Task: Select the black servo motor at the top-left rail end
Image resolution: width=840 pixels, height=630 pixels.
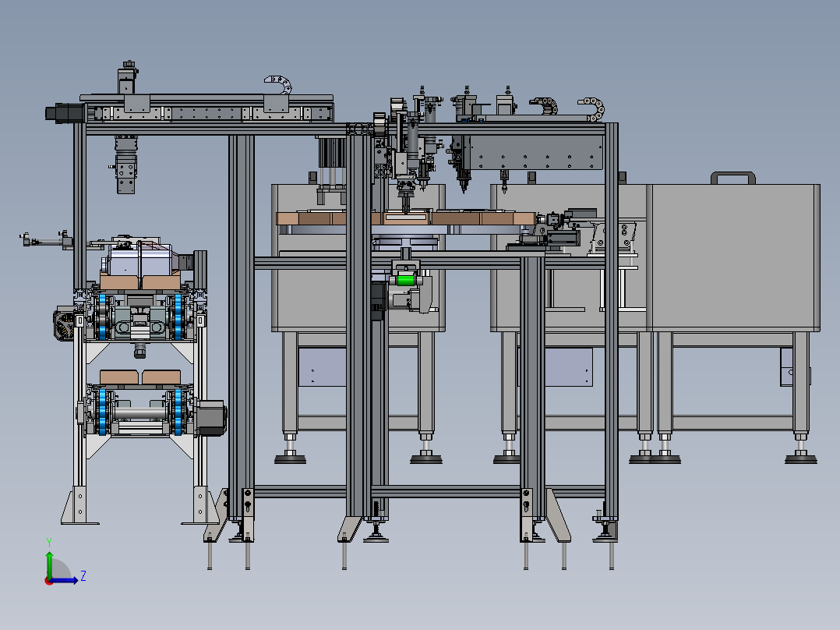Action: (x=65, y=113)
